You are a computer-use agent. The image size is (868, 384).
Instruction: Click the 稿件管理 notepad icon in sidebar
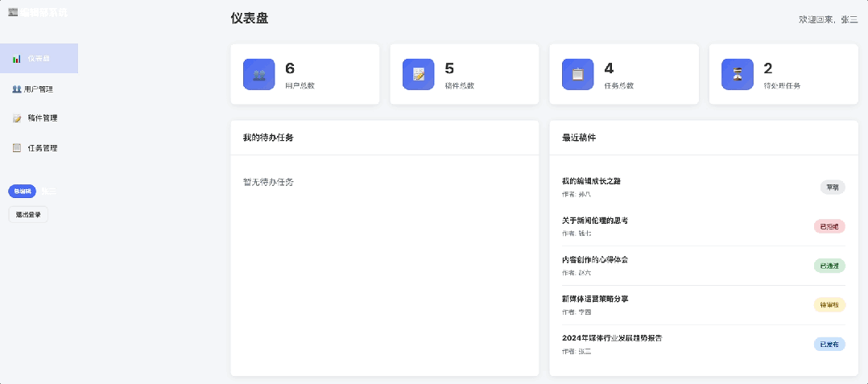tap(16, 118)
